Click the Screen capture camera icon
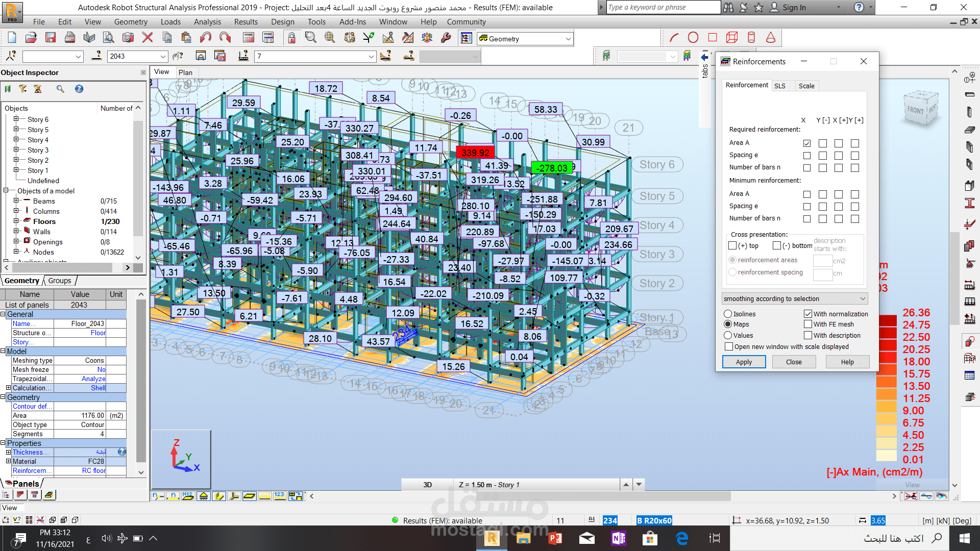The width and height of the screenshot is (980, 551). [x=128, y=38]
